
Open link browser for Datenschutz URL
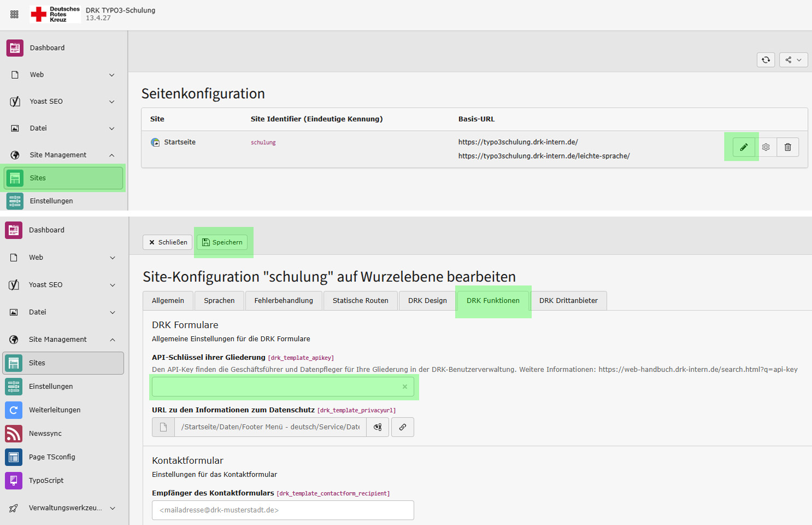click(403, 427)
